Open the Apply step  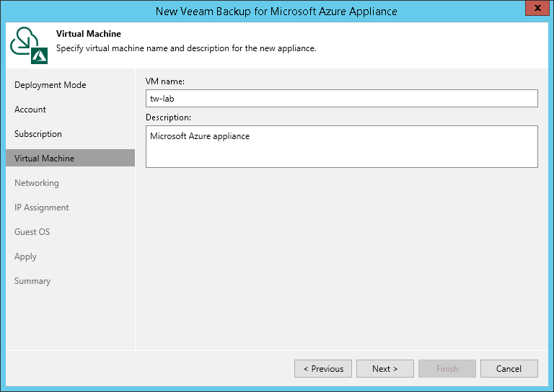25,257
